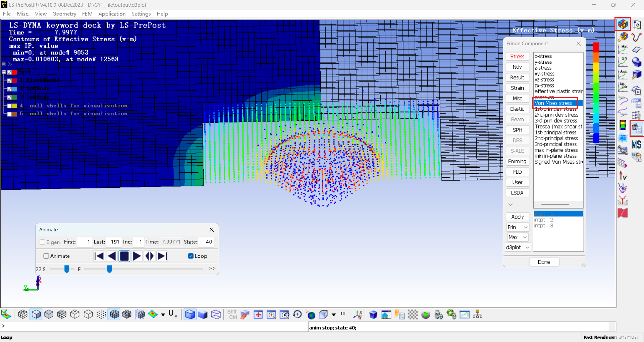Screen dimensions: 644x342
Task: Toggle visibility of part 2 SphNode
Action: 9,89
